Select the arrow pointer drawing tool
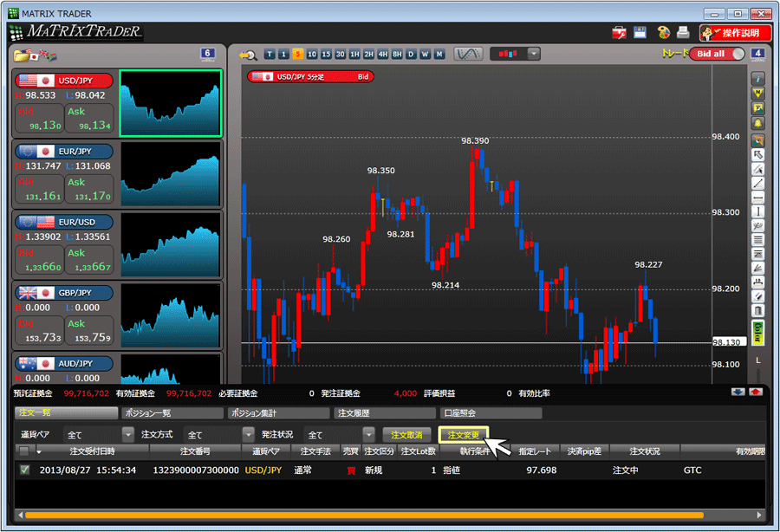 [757, 155]
